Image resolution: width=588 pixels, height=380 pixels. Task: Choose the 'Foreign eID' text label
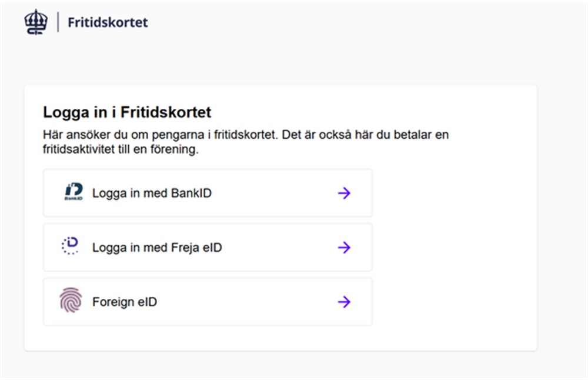tap(125, 302)
